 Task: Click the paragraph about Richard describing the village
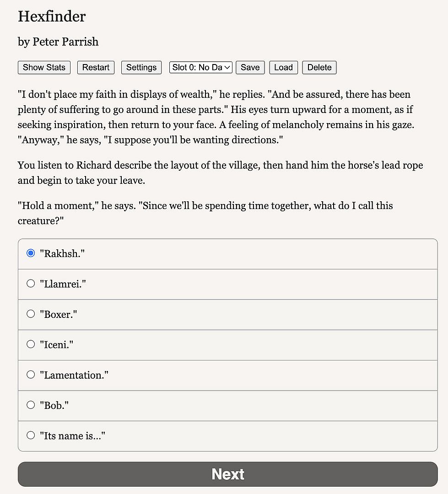pyautogui.click(x=220, y=172)
